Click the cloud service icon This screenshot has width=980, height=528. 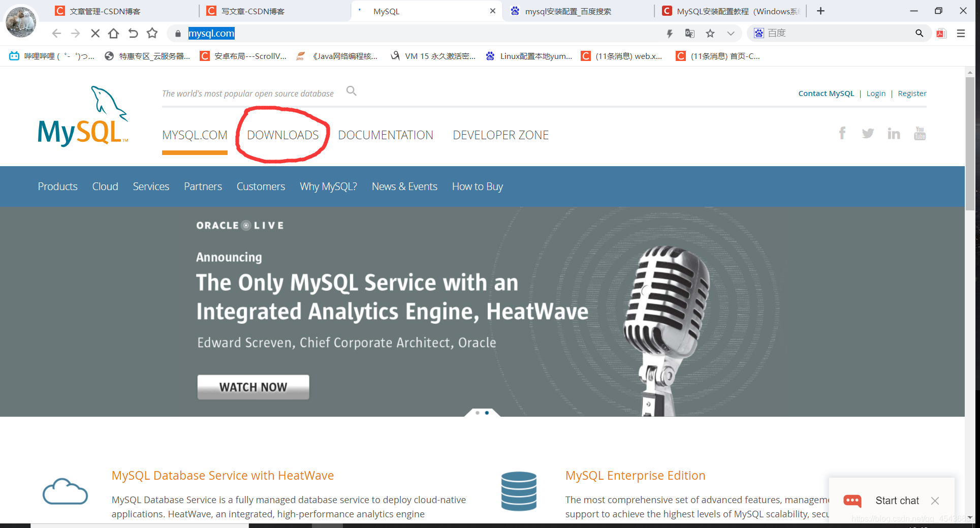[x=65, y=491]
